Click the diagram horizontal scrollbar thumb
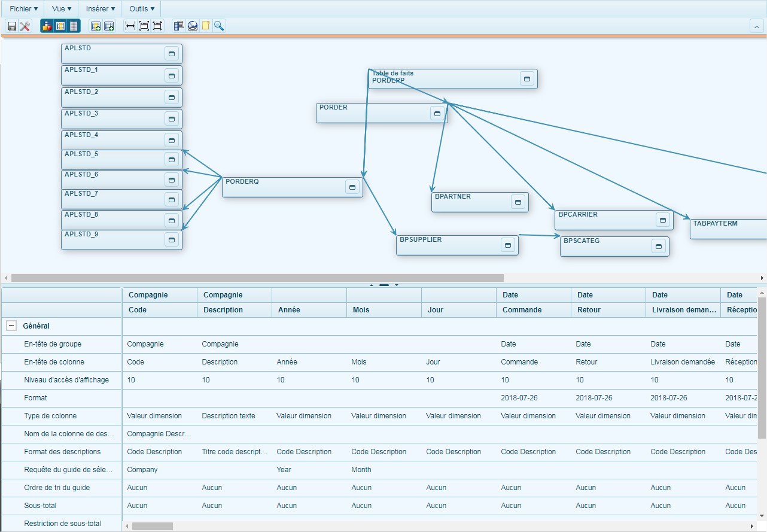 [257, 278]
